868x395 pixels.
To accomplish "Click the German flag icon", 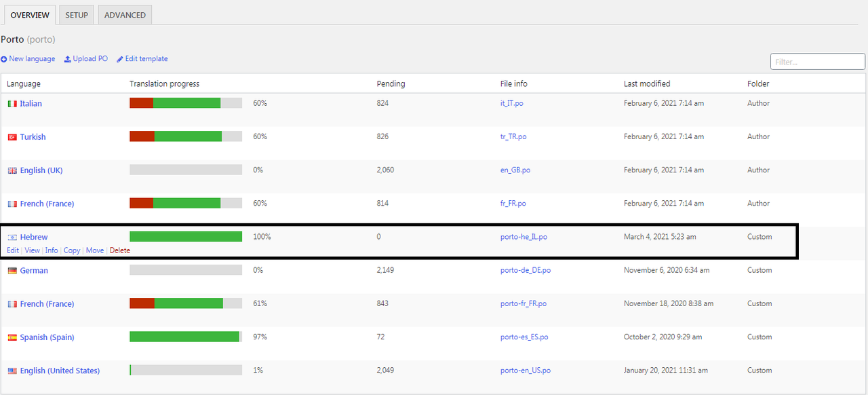I will (12, 270).
